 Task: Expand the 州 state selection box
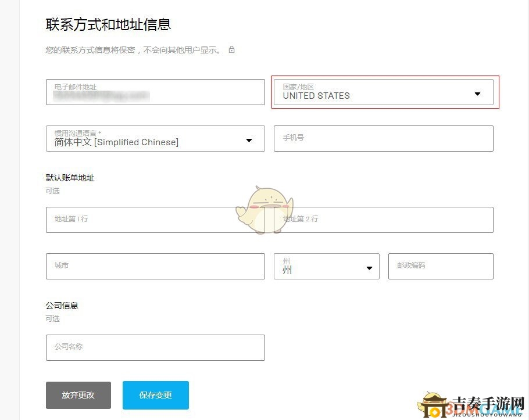[x=326, y=266]
